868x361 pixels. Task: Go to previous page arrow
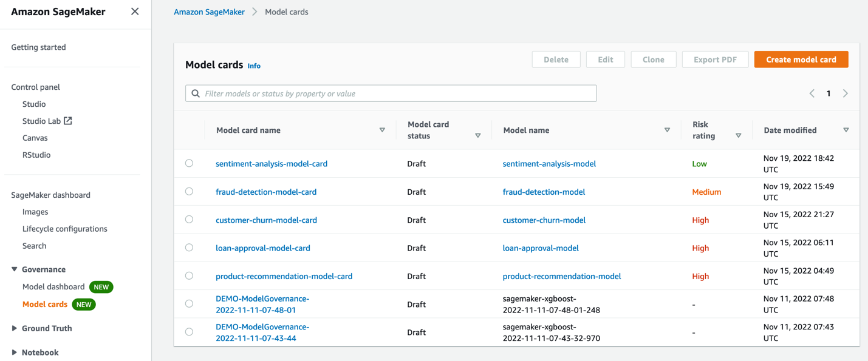(x=812, y=93)
